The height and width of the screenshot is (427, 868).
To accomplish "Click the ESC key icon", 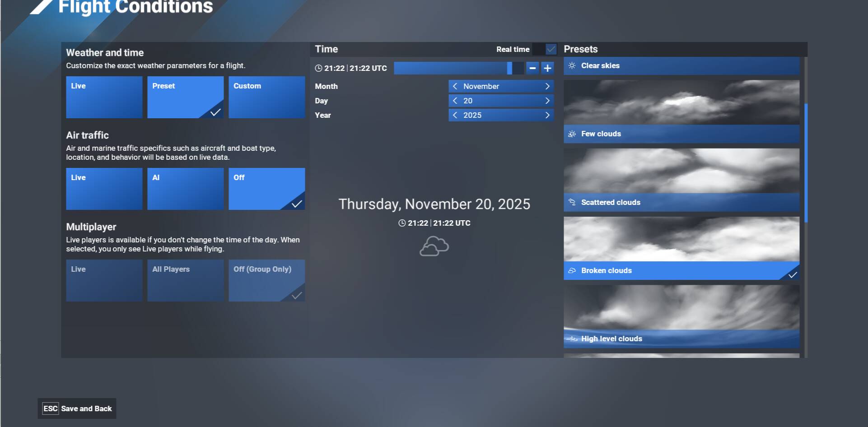I will pos(50,408).
